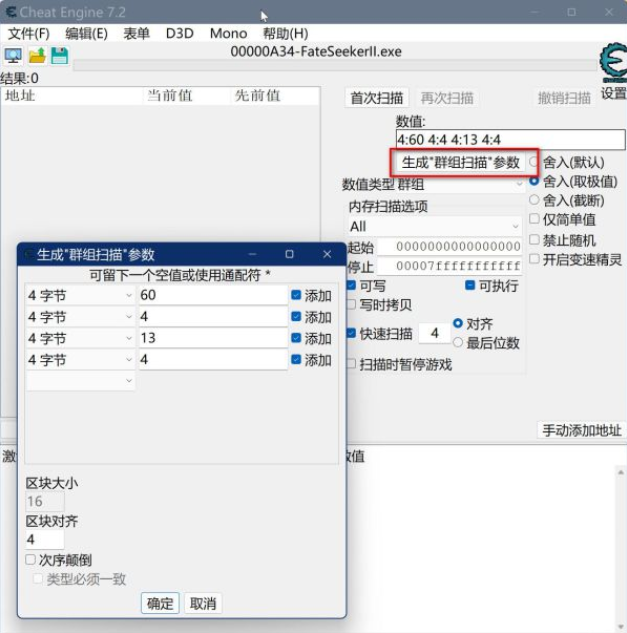Open type dropdown for the 60 row

click(x=80, y=296)
